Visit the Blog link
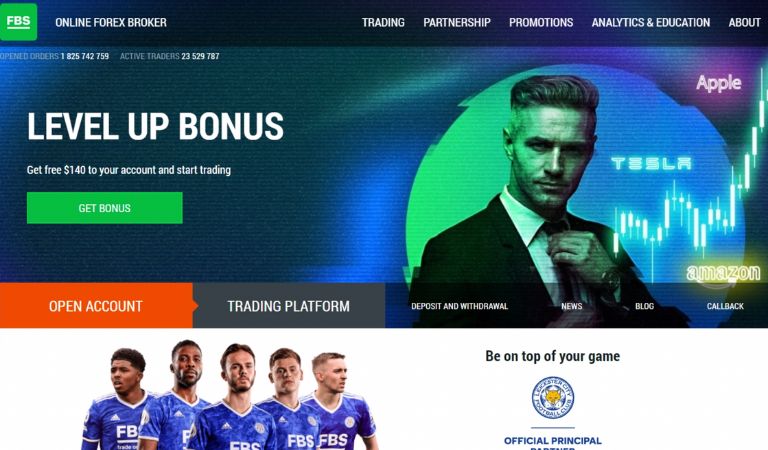Viewport: 768px width, 450px height. (x=644, y=306)
